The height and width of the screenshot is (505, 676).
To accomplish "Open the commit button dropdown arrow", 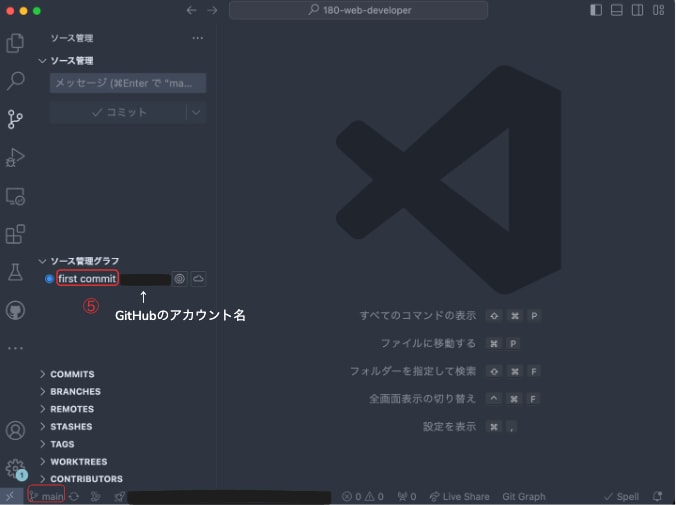I will click(x=196, y=113).
